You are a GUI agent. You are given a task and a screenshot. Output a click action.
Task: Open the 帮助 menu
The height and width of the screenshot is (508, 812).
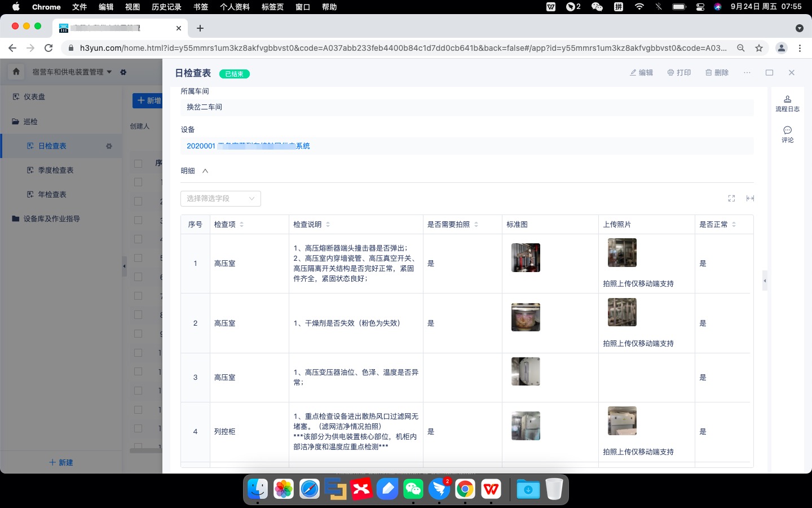329,7
